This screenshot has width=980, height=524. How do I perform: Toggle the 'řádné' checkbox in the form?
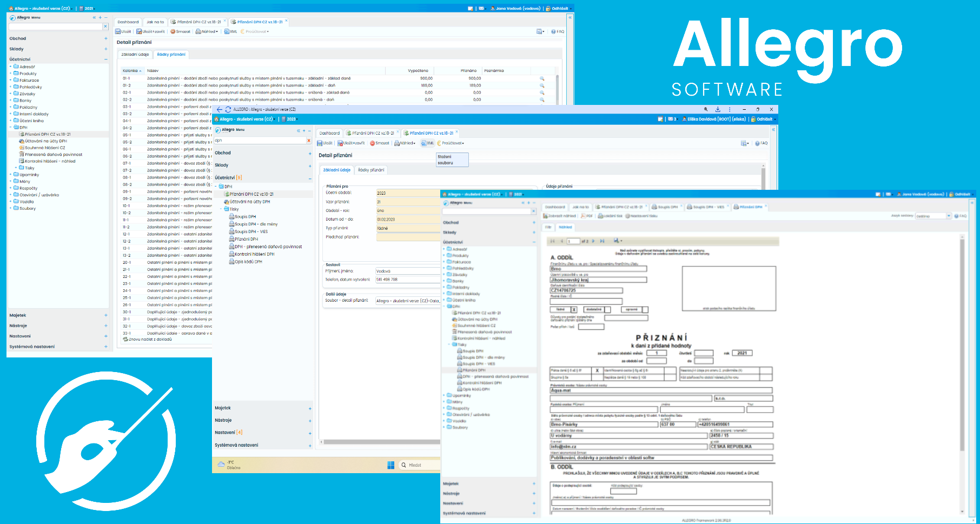coord(574,310)
